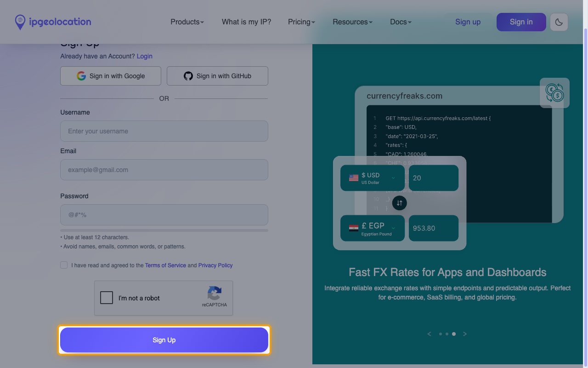The width and height of the screenshot is (588, 368).
Task: Focus the Username input field
Action: [164, 131]
